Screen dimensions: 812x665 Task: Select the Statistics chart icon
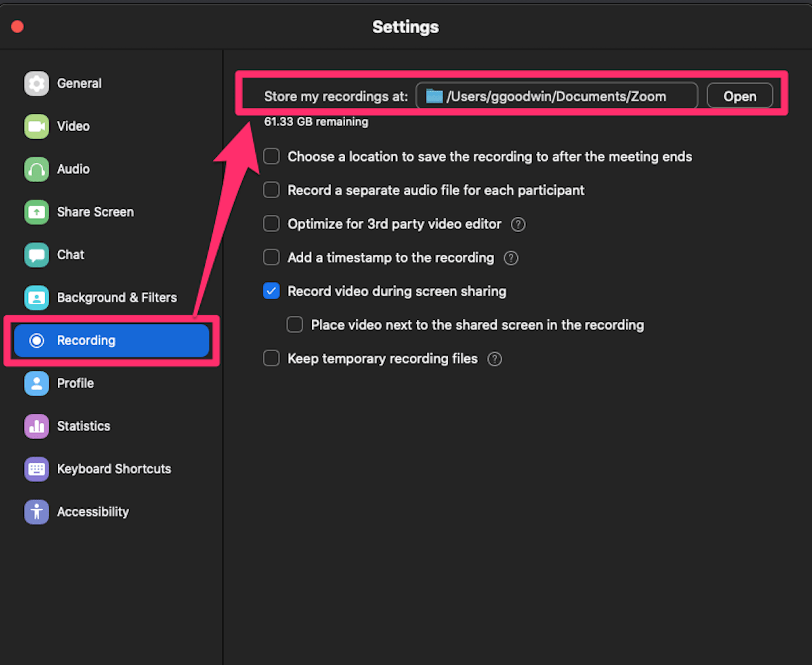[x=37, y=426]
